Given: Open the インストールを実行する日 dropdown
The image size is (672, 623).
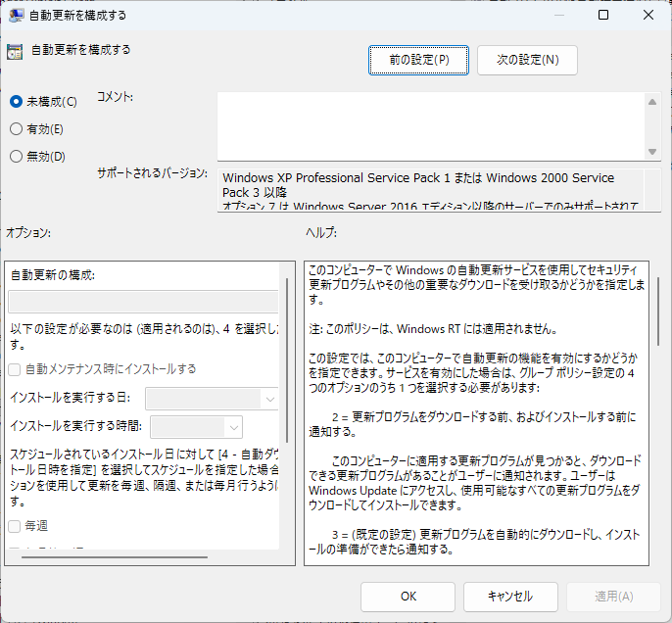Looking at the screenshot, I should coord(213,399).
